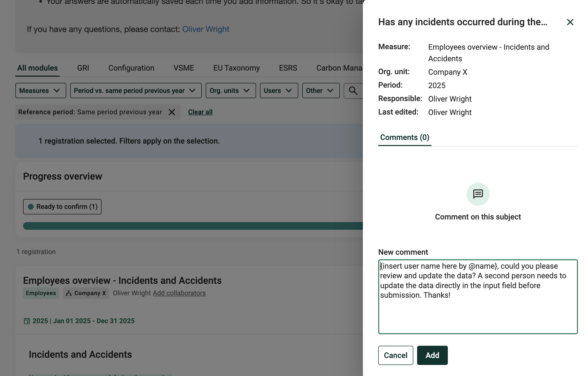Click the Company X org unit tag
The image size is (588, 376).
pyautogui.click(x=86, y=293)
